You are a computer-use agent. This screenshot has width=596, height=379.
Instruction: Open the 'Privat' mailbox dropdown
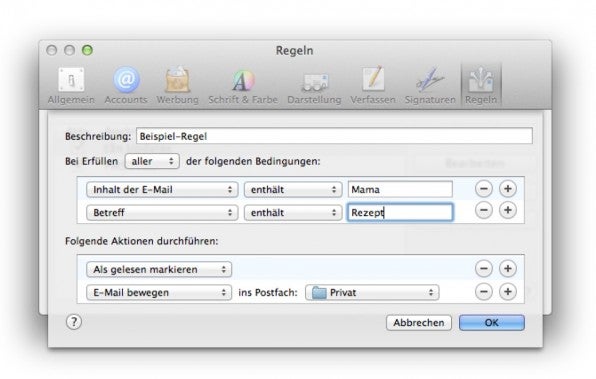(x=372, y=293)
